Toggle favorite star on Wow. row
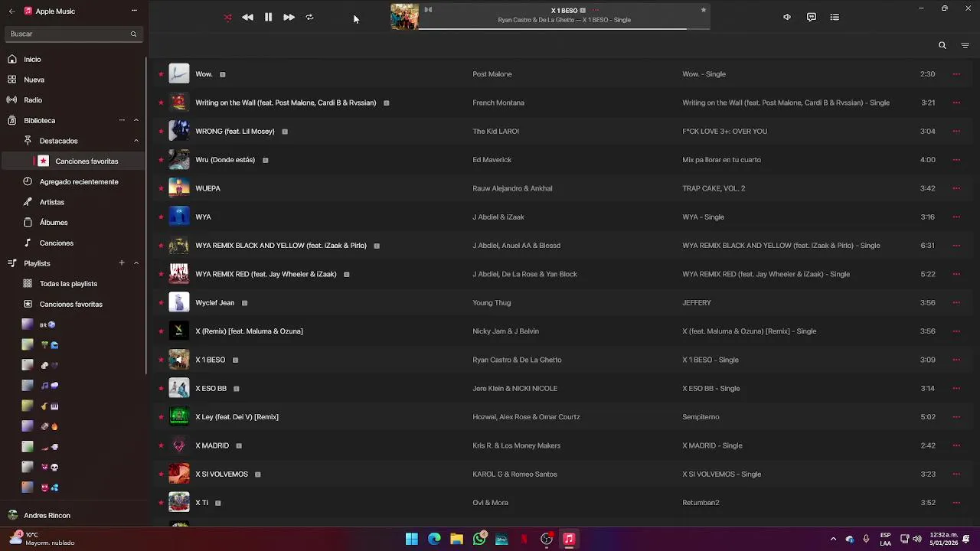Viewport: 980px width, 551px height. [x=161, y=74]
